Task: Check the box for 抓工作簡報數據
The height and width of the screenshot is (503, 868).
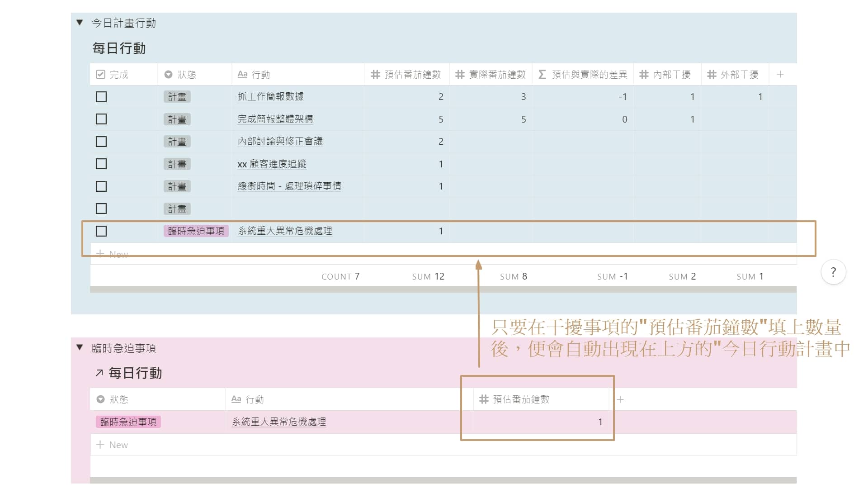Action: point(101,97)
